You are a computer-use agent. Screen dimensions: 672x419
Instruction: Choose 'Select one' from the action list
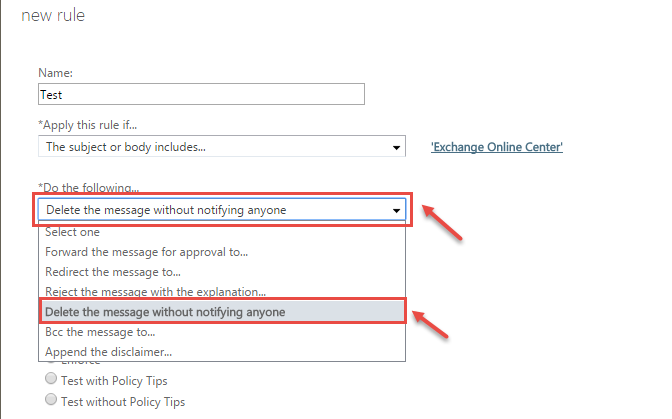[222, 232]
